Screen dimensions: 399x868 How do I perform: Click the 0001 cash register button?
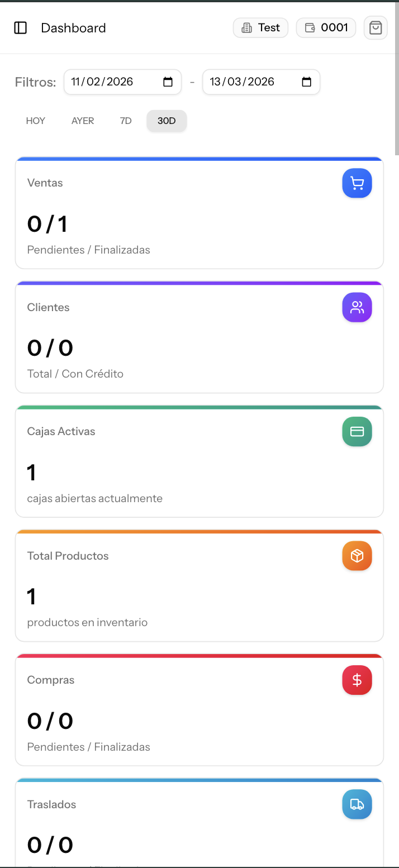(326, 28)
